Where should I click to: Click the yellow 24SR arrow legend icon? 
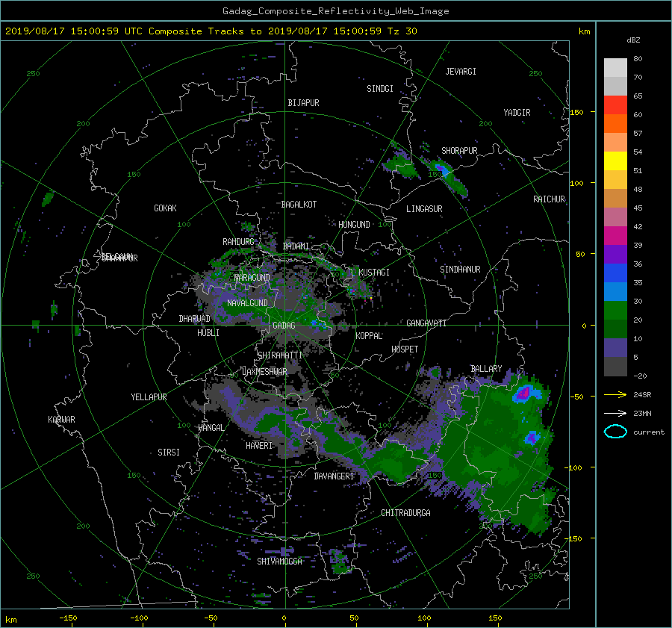pyautogui.click(x=615, y=394)
